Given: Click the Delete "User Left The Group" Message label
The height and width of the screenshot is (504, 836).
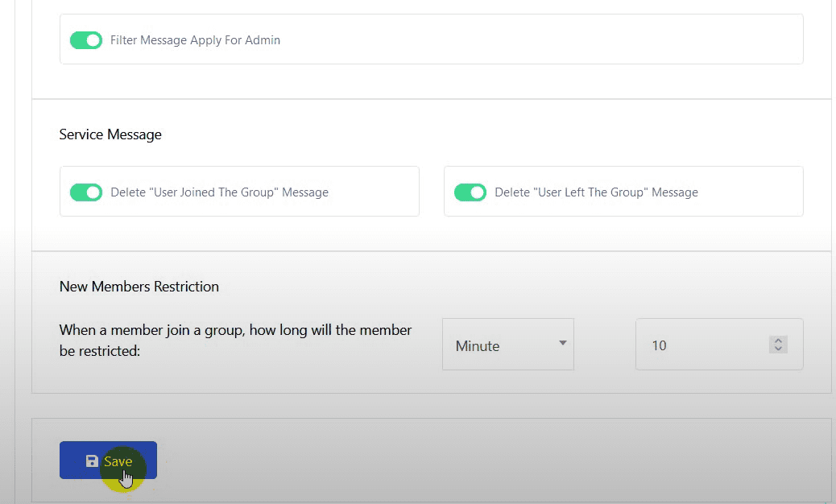Looking at the screenshot, I should tap(596, 192).
